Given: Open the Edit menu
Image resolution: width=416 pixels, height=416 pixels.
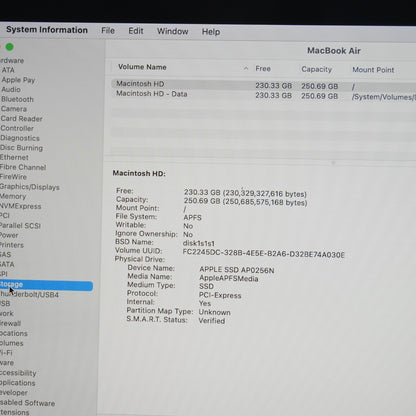Looking at the screenshot, I should [136, 31].
